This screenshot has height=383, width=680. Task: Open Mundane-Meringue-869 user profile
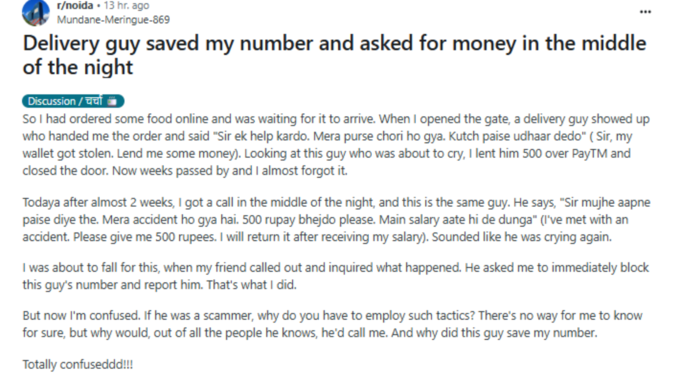point(113,20)
